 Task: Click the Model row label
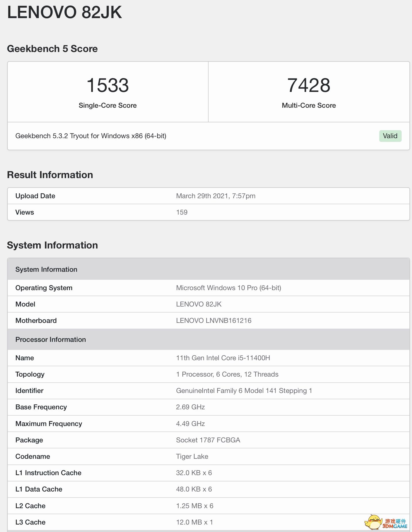25,304
